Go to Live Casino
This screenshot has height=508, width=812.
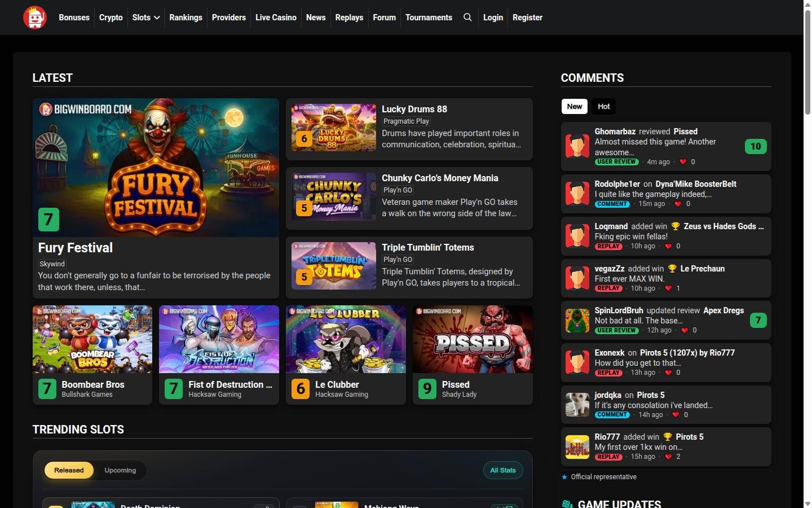(276, 17)
